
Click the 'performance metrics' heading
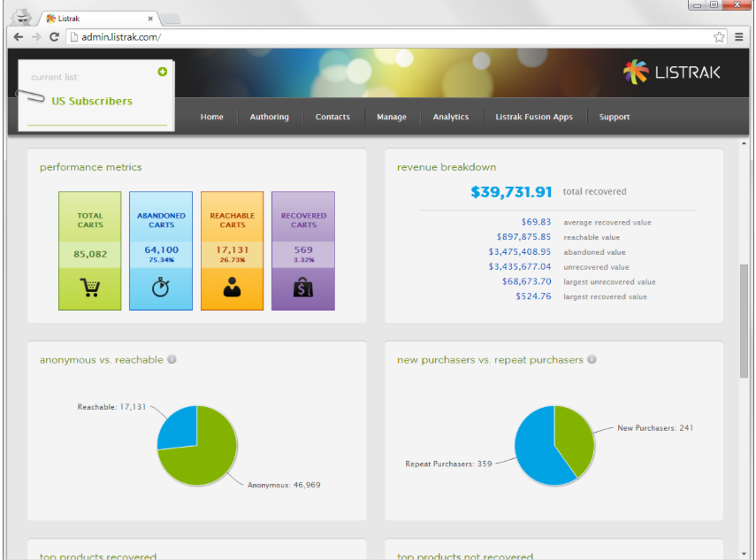click(x=91, y=167)
